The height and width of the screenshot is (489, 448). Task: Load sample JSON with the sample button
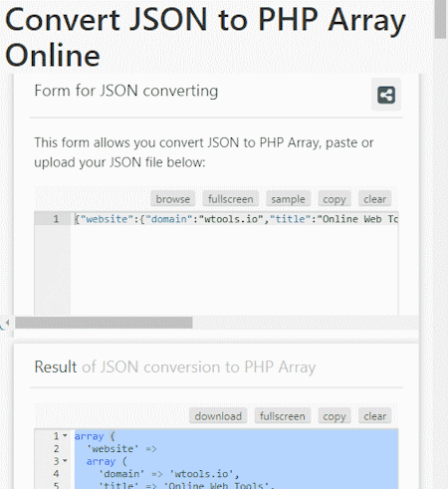288,199
